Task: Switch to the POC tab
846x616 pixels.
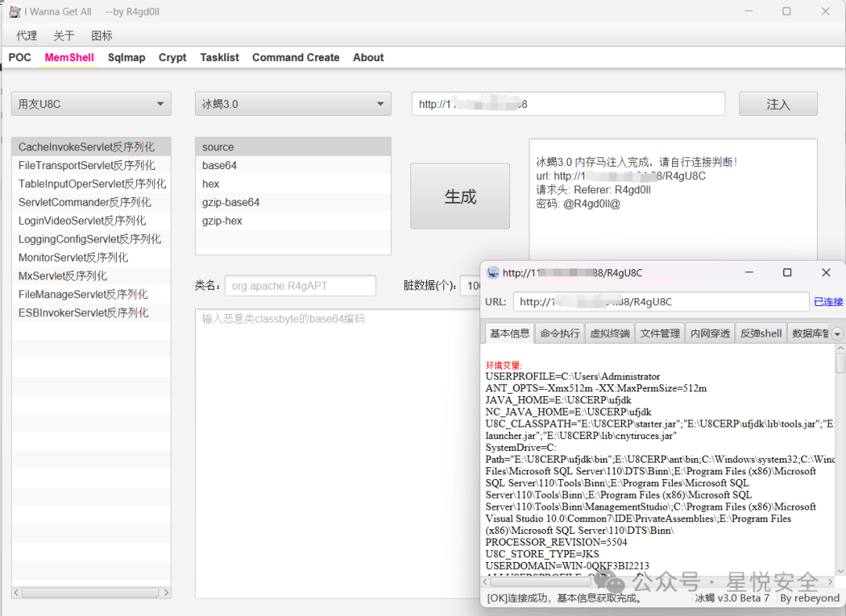Action: tap(20, 57)
